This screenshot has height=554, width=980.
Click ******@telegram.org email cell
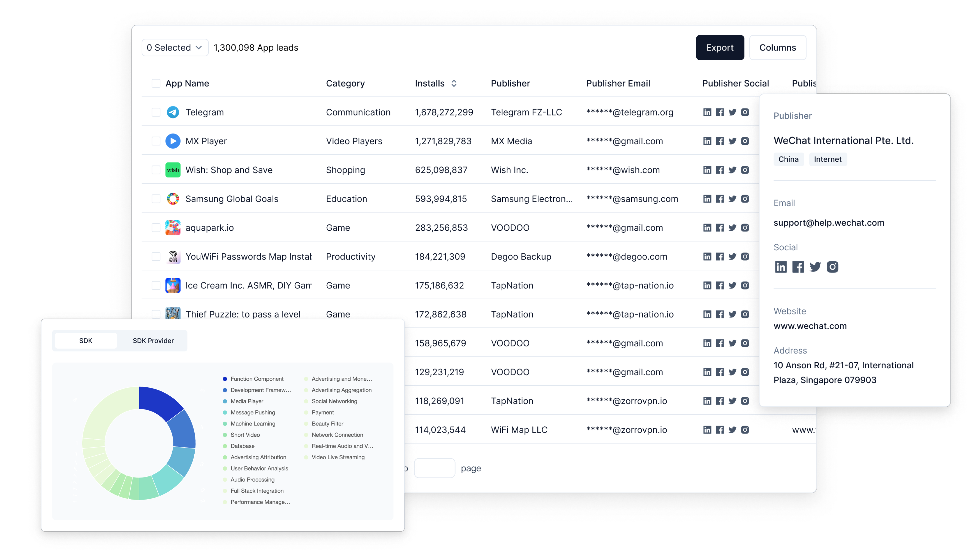pyautogui.click(x=630, y=112)
